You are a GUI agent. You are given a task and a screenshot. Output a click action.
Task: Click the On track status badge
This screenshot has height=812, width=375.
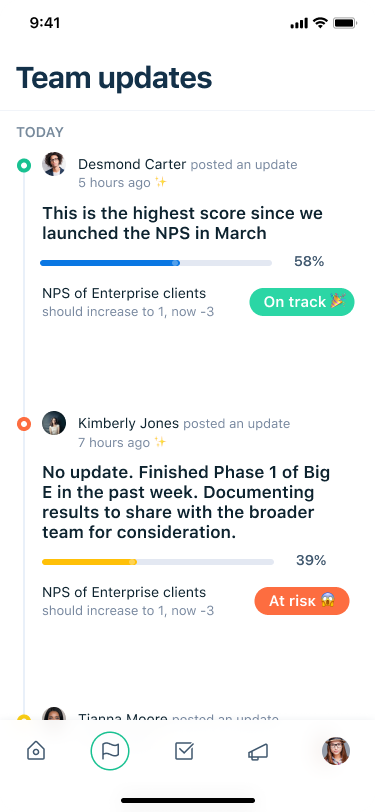[302, 302]
